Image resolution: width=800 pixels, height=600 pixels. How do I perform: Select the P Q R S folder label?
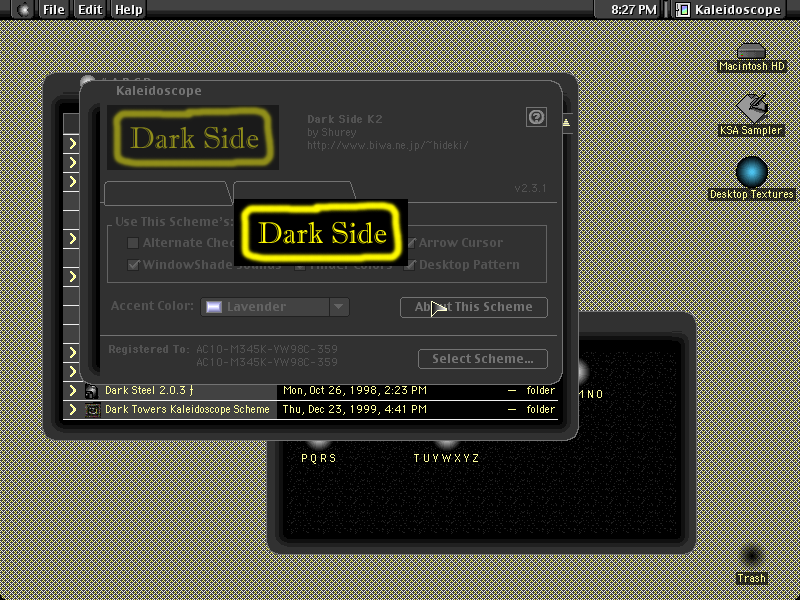319,458
